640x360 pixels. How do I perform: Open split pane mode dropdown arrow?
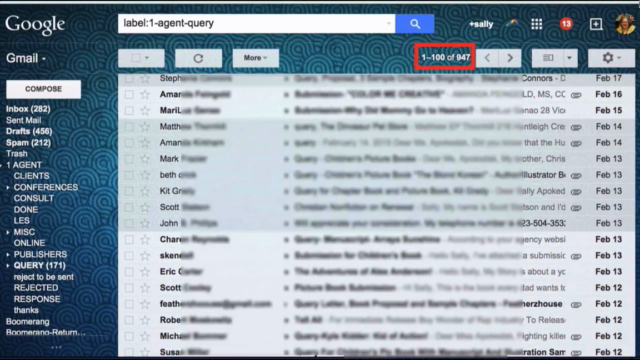[x=570, y=58]
